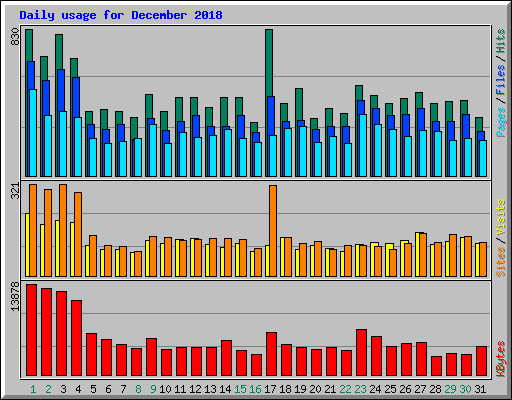Image resolution: width=512 pixels, height=400 pixels.
Task: Click the red KBytes bar for day 14
Action: coord(226,358)
